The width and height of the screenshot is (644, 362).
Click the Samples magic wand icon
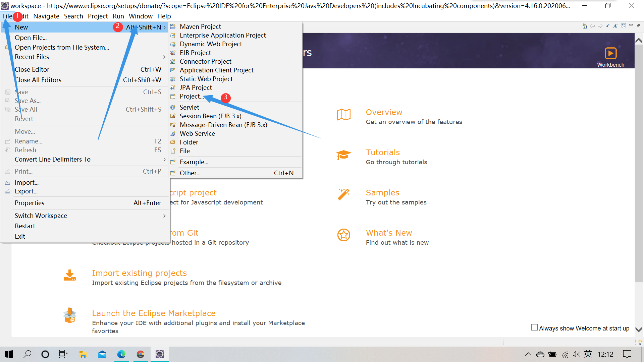344,194
